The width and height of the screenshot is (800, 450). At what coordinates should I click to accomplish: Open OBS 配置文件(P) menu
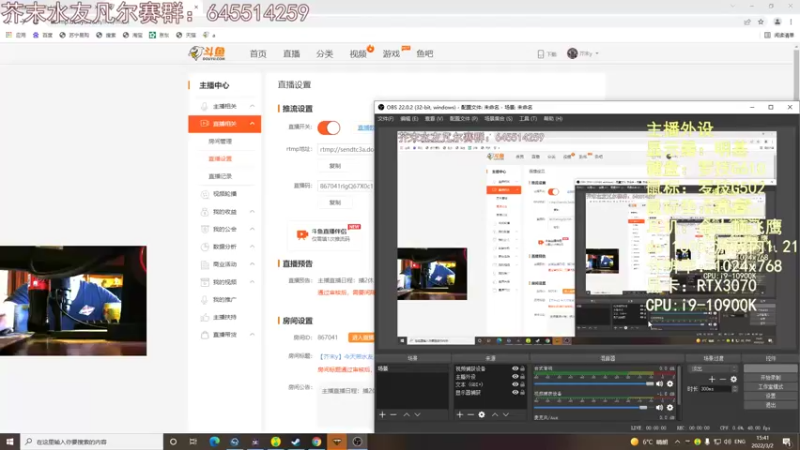[463, 118]
